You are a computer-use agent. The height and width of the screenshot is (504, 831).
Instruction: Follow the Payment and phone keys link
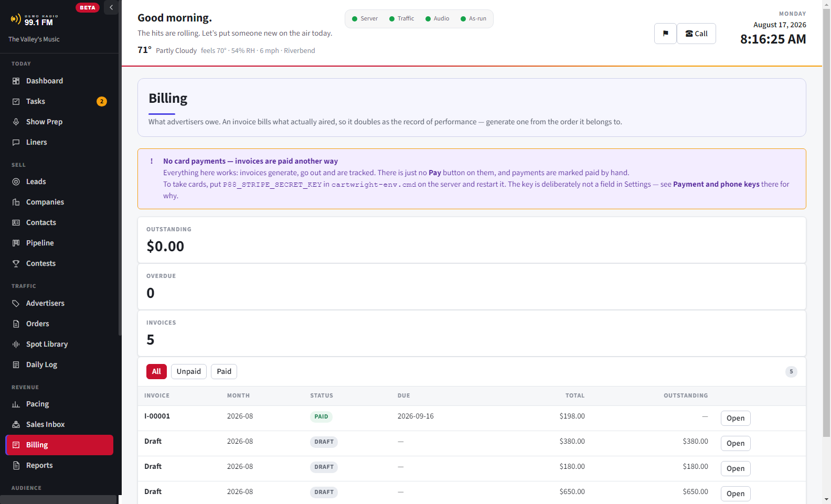(x=716, y=184)
